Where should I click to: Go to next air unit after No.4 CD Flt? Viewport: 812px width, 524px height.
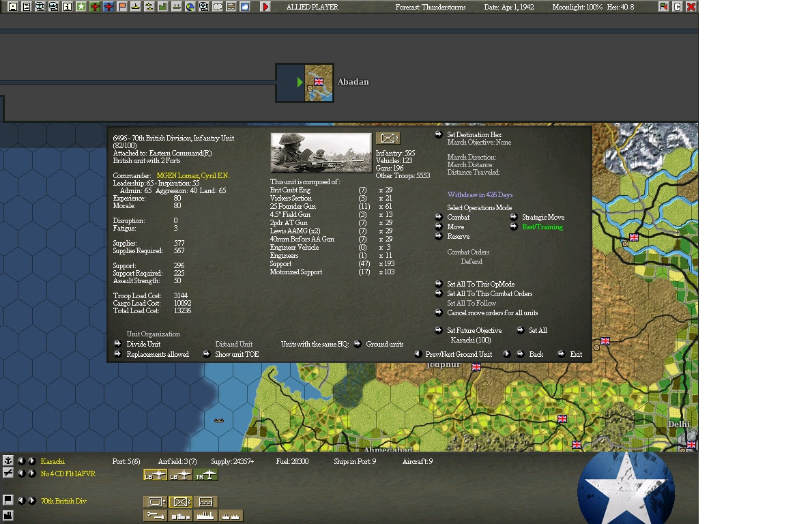(x=31, y=474)
